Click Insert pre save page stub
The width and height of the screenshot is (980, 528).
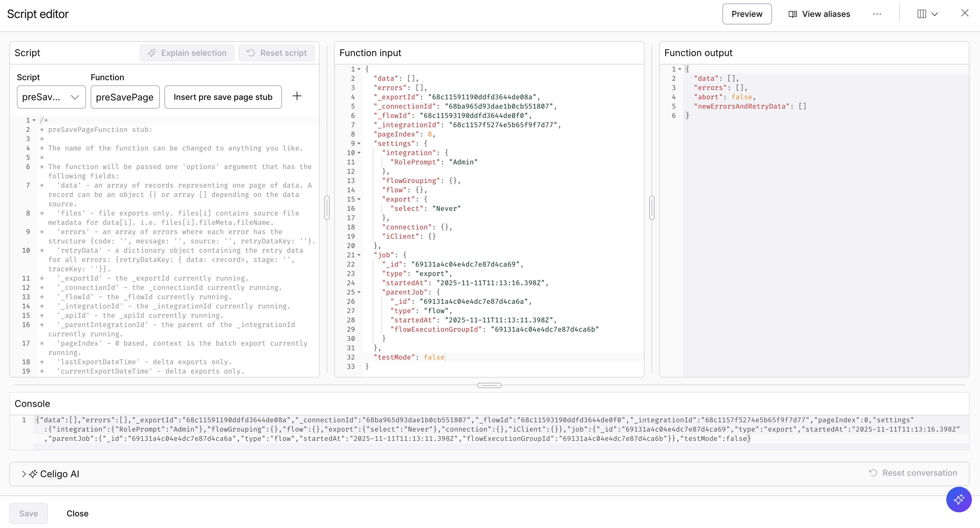[x=223, y=97]
